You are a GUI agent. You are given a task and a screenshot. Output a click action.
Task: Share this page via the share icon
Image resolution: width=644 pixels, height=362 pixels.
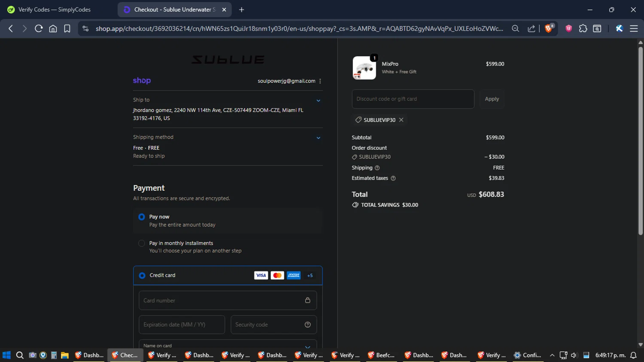point(531,28)
